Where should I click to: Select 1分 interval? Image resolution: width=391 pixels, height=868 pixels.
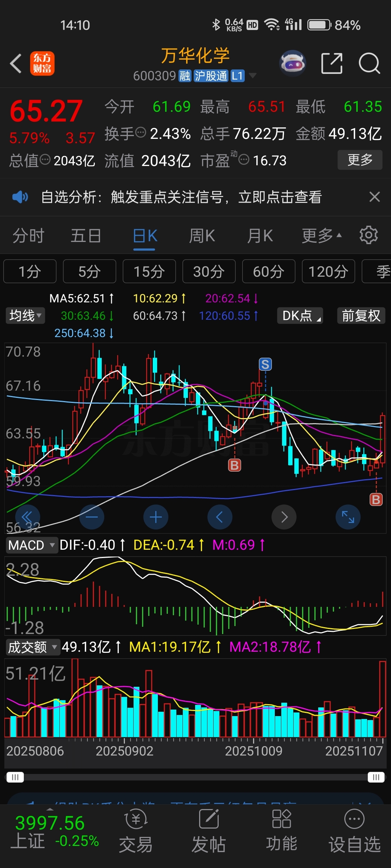(x=30, y=271)
